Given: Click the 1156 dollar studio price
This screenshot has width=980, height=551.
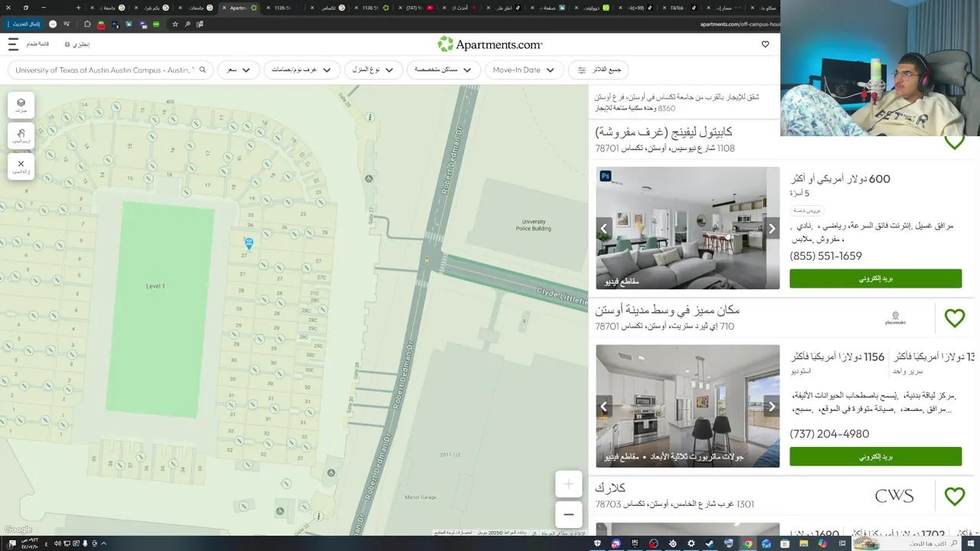Looking at the screenshot, I should [x=838, y=357].
